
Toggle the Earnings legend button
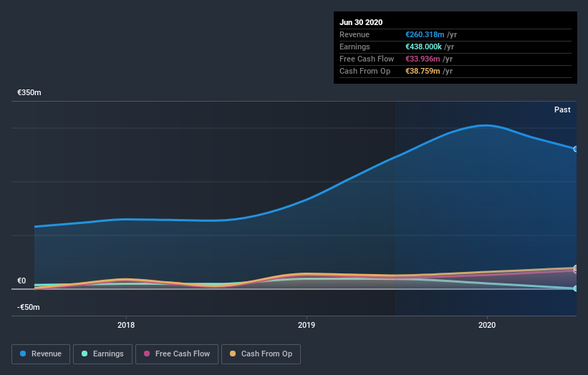click(x=102, y=354)
